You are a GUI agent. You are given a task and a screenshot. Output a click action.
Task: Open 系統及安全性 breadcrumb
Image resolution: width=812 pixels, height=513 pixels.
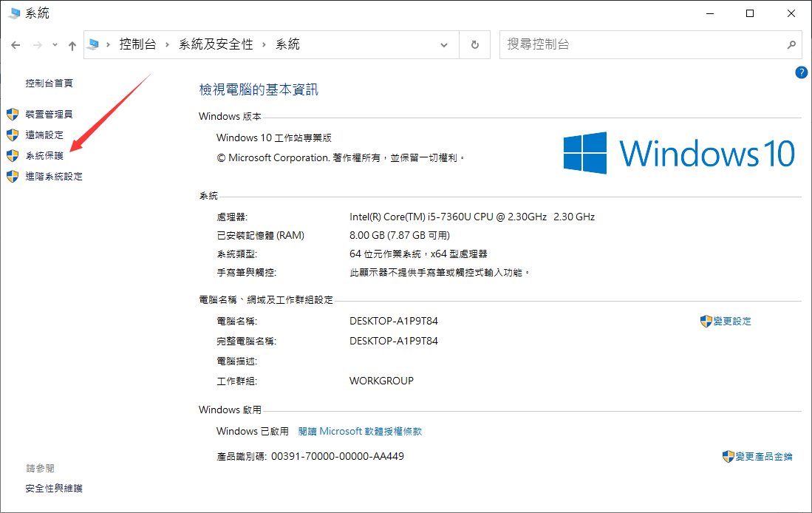click(x=216, y=44)
